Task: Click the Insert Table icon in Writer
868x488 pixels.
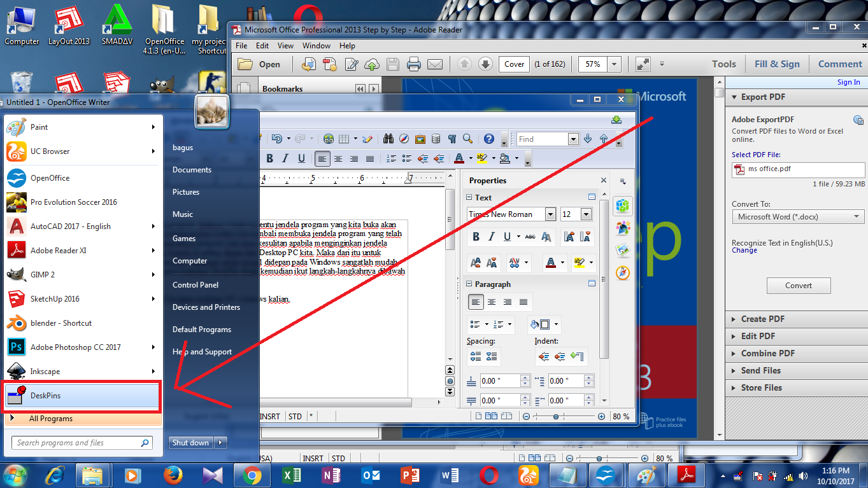Action: 344,139
